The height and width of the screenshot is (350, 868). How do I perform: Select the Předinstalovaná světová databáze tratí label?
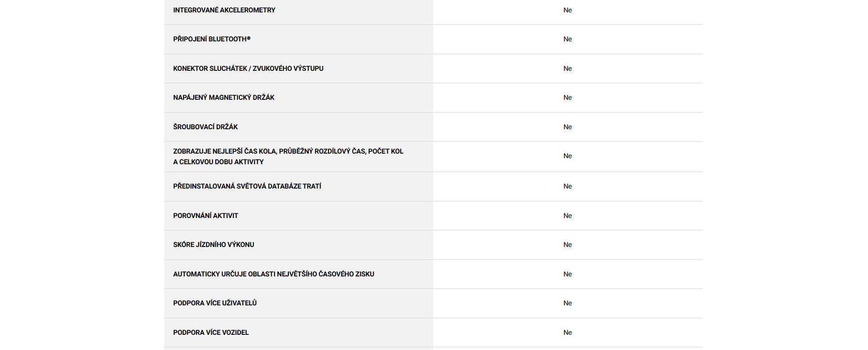247,186
